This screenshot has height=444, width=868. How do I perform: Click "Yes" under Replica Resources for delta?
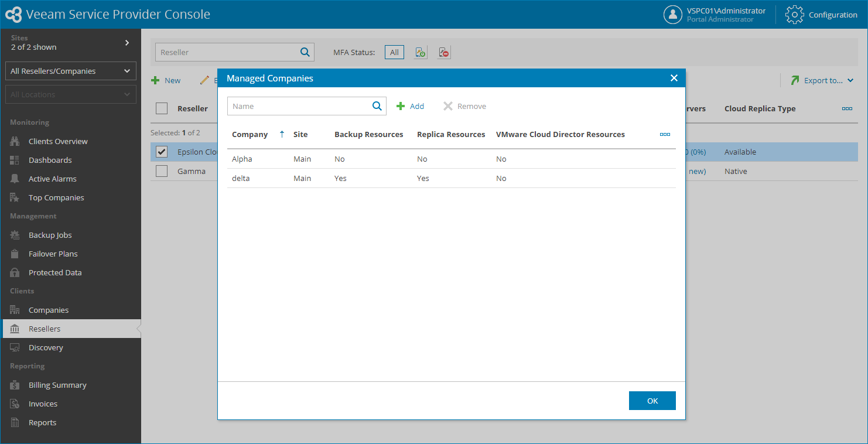[423, 178]
